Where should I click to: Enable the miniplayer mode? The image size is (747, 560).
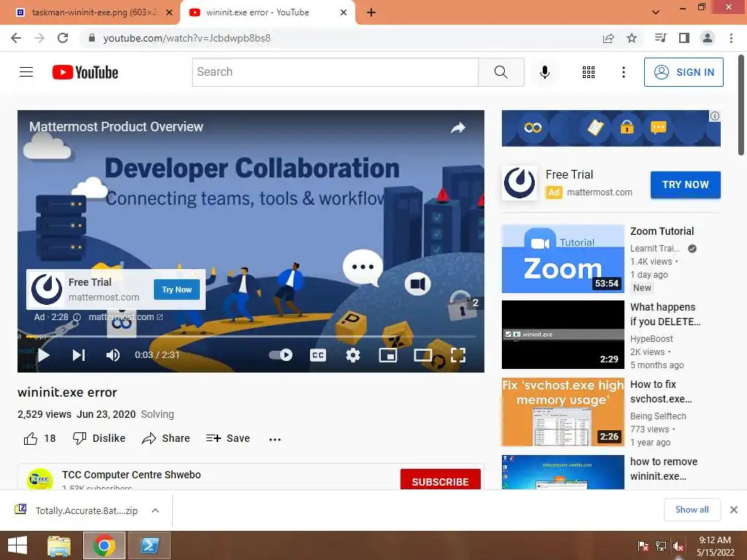[x=388, y=355]
